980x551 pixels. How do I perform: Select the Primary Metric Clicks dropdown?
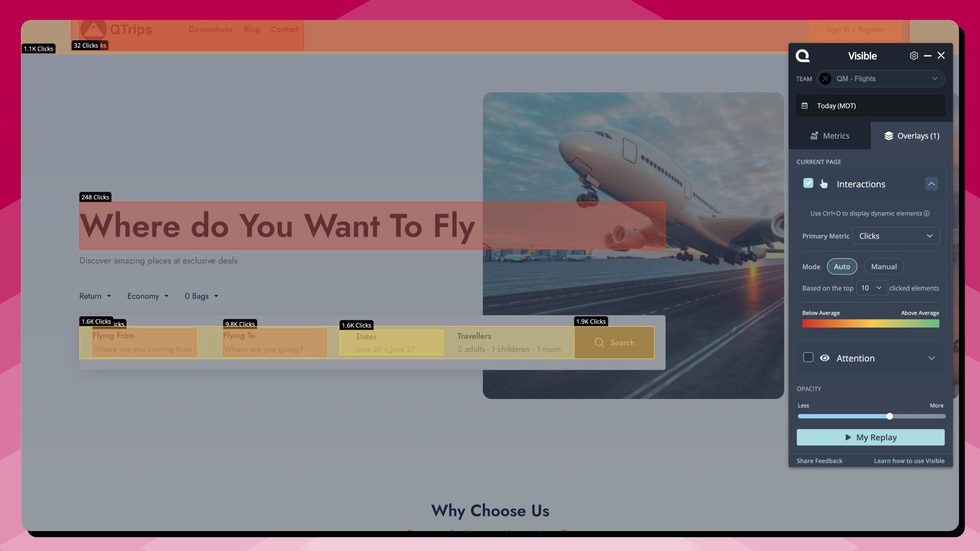(896, 237)
